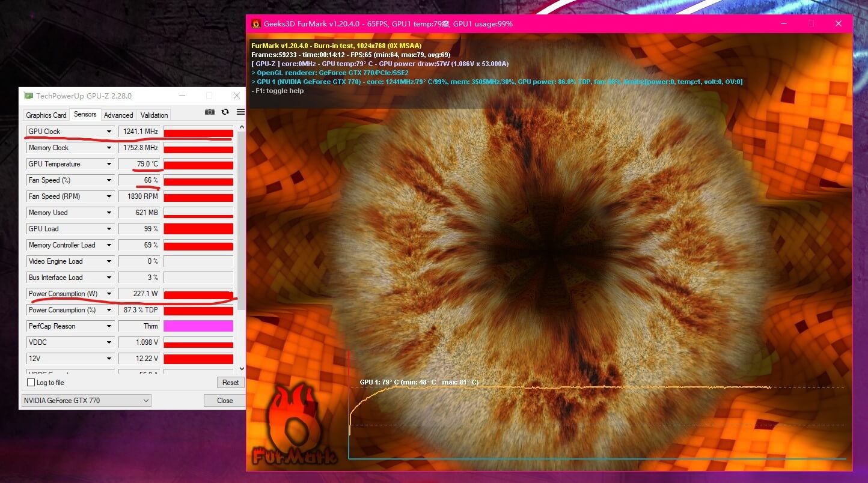This screenshot has width=868, height=483.
Task: Minimize the GPU-Z window
Action: [182, 96]
